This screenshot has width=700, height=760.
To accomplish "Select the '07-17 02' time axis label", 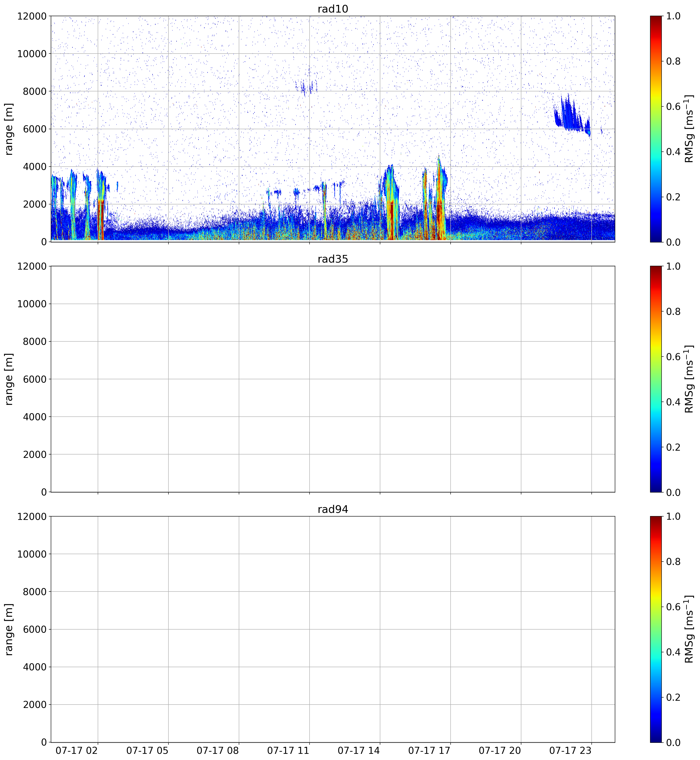I will [x=77, y=750].
